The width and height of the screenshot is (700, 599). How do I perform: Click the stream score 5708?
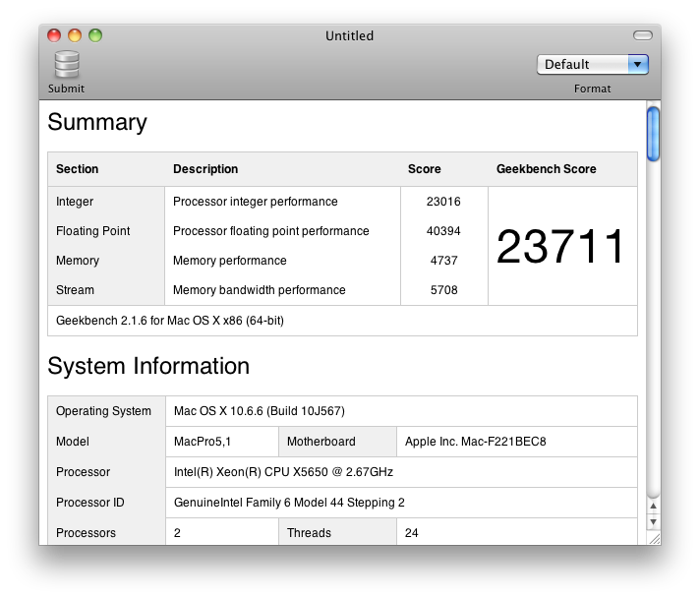coord(443,290)
